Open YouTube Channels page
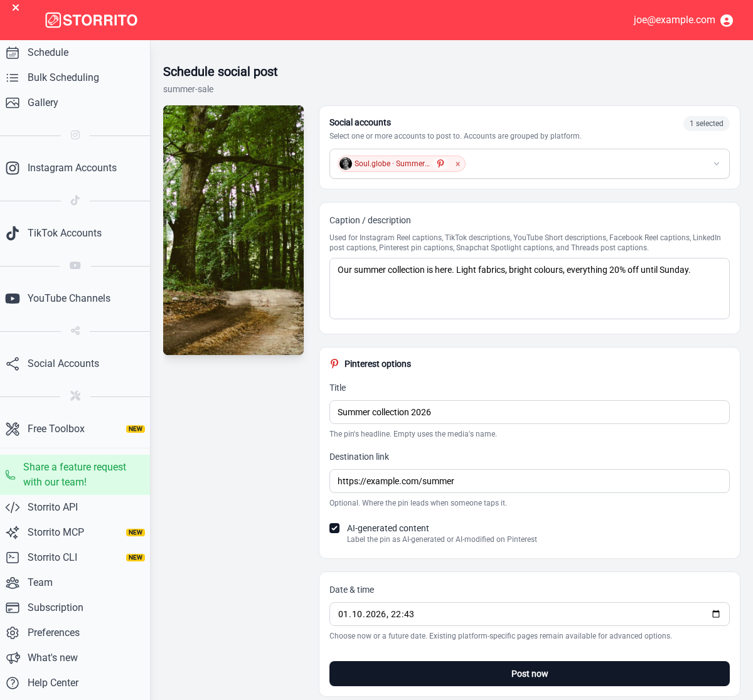This screenshot has height=700, width=753. 75,299
